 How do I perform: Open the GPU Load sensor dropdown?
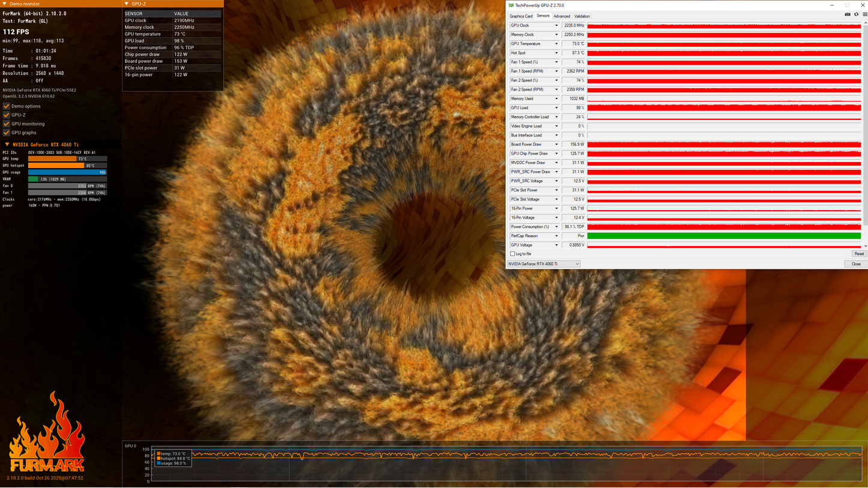557,108
